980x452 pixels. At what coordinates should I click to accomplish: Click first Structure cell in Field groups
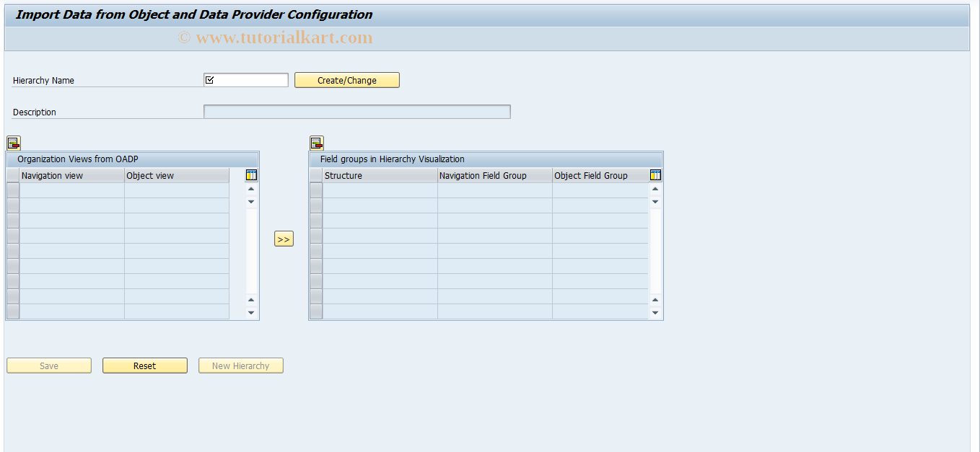(x=380, y=190)
